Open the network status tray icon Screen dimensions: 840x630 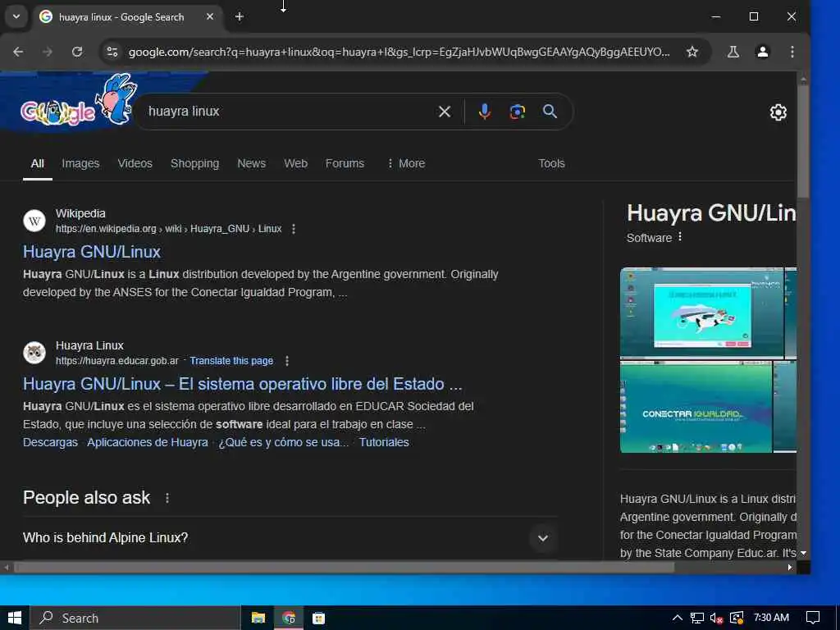coord(697,618)
